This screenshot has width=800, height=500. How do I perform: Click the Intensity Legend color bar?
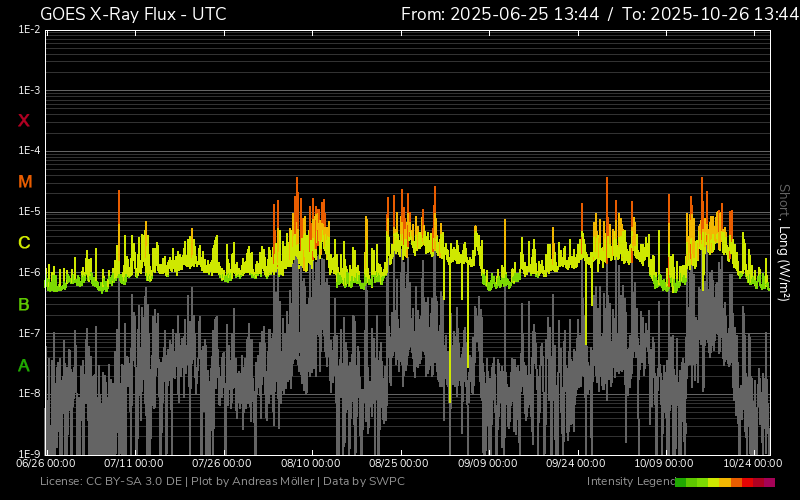click(724, 482)
